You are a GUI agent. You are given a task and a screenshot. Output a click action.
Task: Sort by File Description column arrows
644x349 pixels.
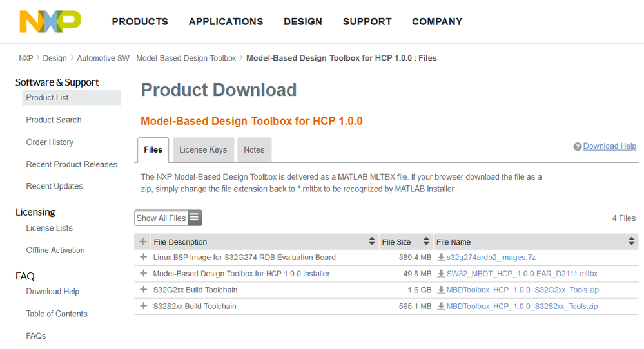tap(372, 241)
